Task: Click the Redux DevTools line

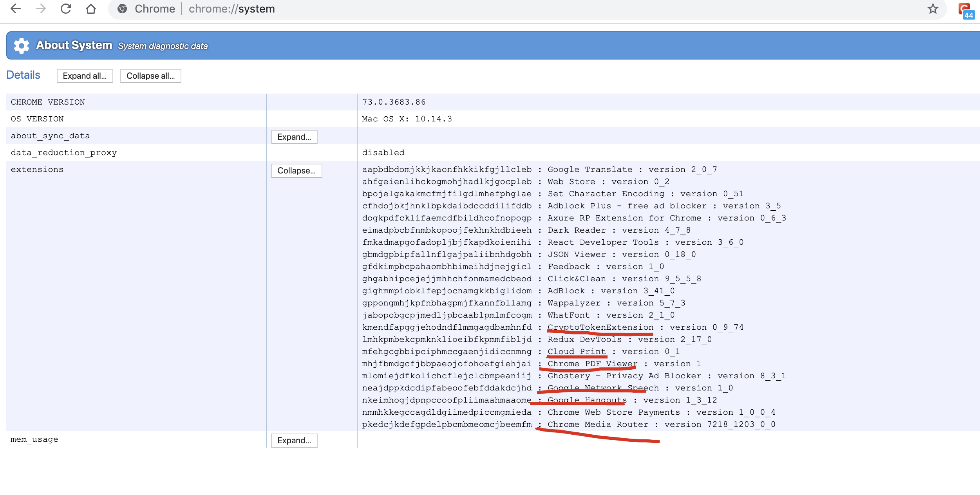Action: click(x=537, y=340)
